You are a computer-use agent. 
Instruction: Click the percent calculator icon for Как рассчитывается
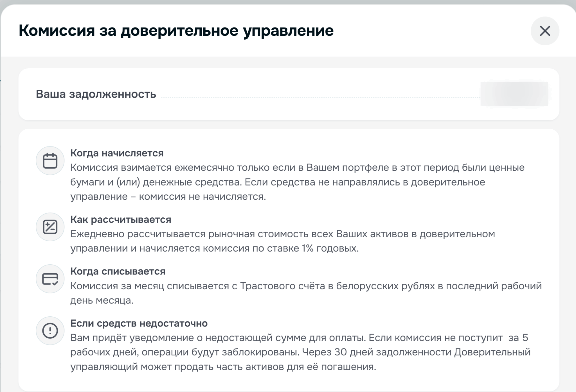(50, 227)
